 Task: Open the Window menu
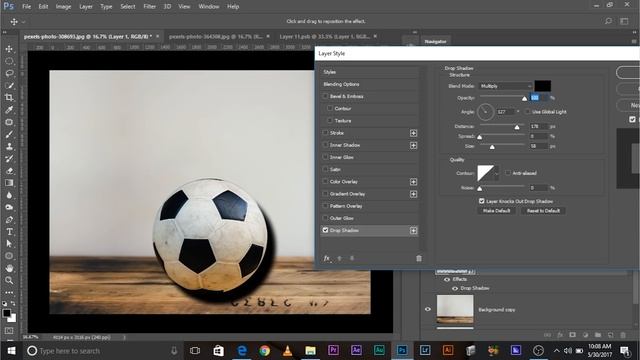(209, 7)
